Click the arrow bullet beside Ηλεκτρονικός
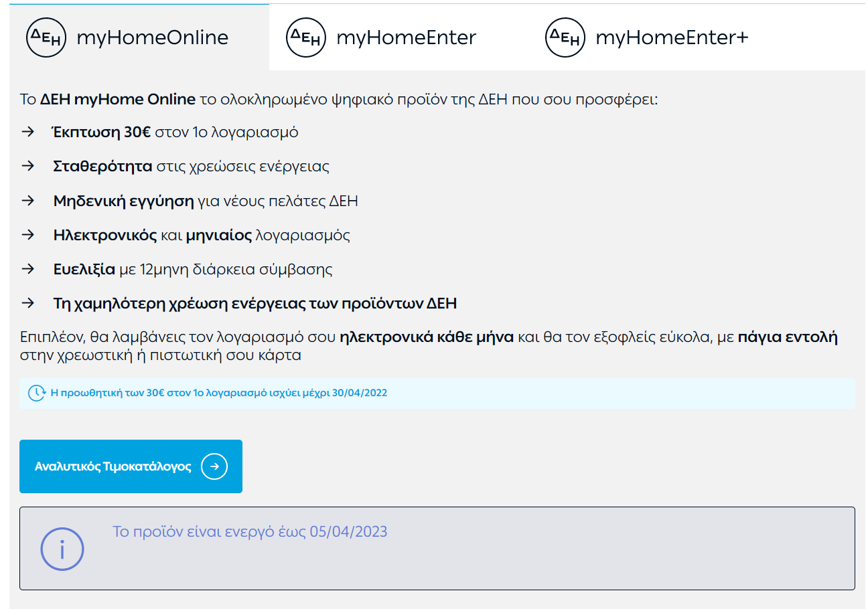Screen dimensions: 868x609 (27, 235)
